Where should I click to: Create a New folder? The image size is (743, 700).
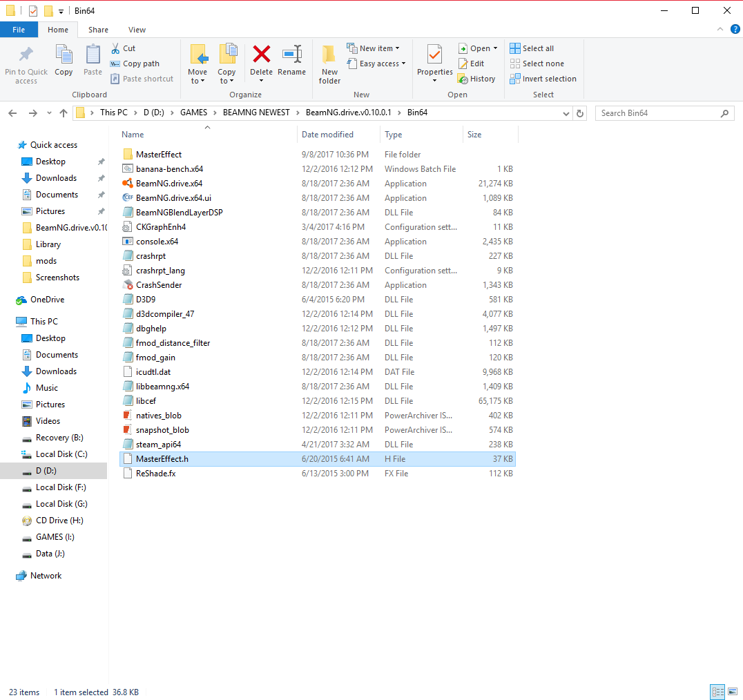(x=329, y=64)
